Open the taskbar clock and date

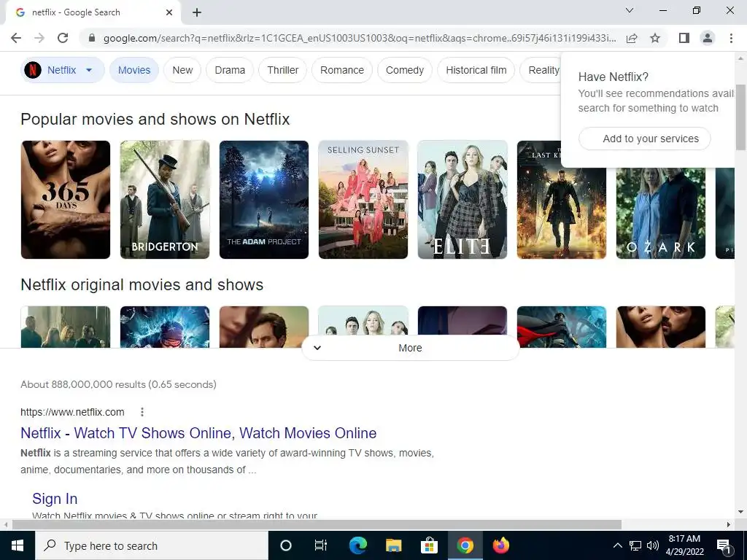click(x=684, y=545)
